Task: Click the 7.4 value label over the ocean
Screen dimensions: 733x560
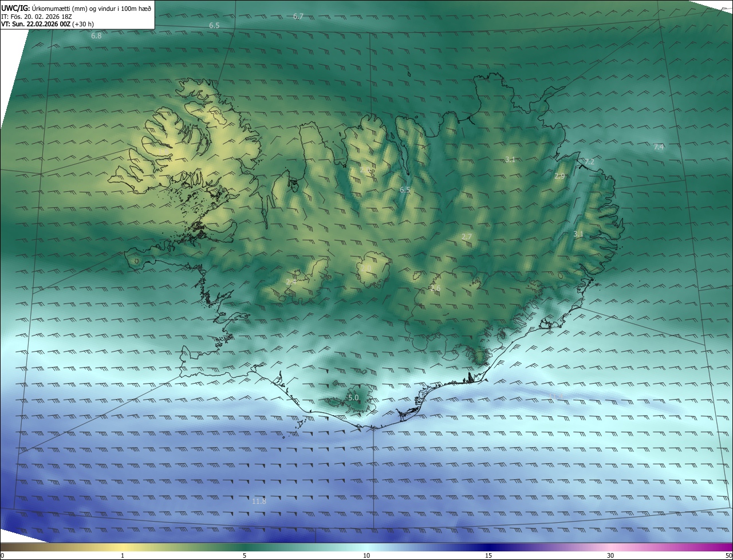Action: pyautogui.click(x=659, y=147)
